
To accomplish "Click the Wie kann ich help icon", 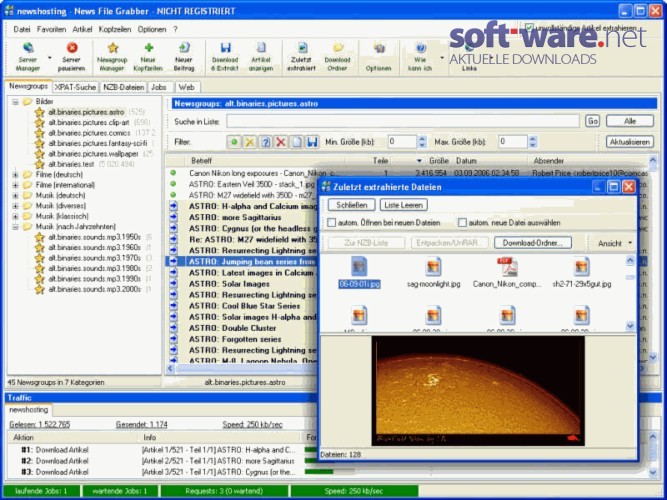I will tap(420, 48).
